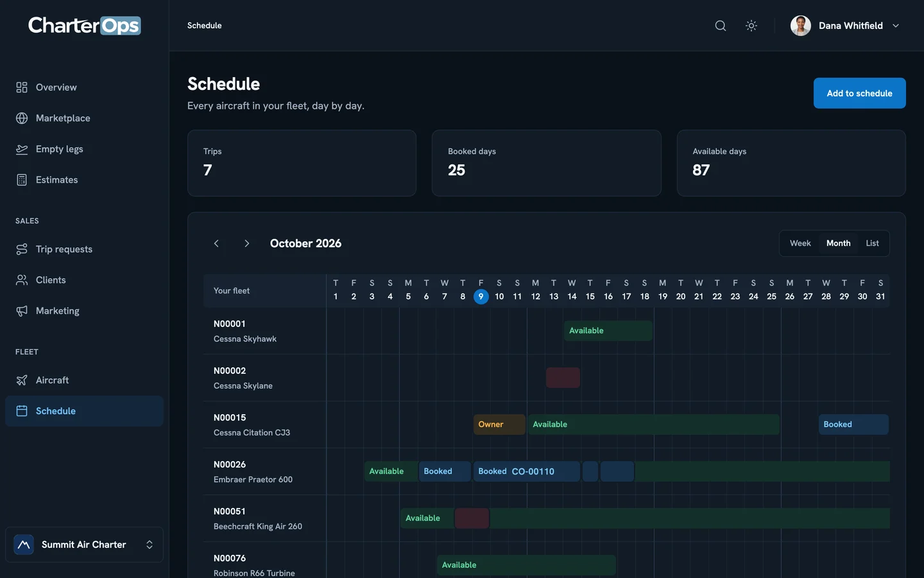This screenshot has height=578, width=924.
Task: Select today's date 9 in calendar header
Action: tap(481, 297)
